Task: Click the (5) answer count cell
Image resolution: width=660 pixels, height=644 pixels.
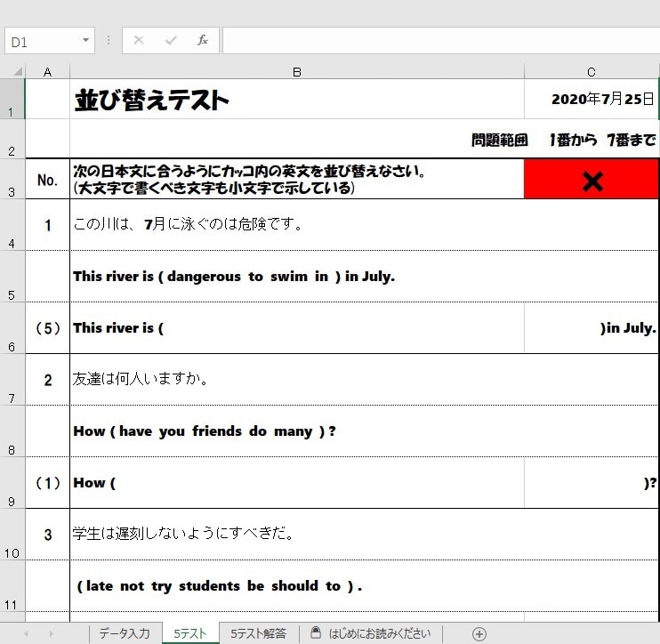Action: coord(47,328)
